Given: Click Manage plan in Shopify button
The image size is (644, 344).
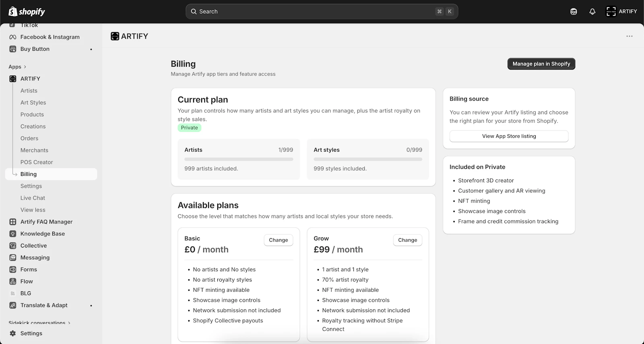Looking at the screenshot, I should (541, 64).
